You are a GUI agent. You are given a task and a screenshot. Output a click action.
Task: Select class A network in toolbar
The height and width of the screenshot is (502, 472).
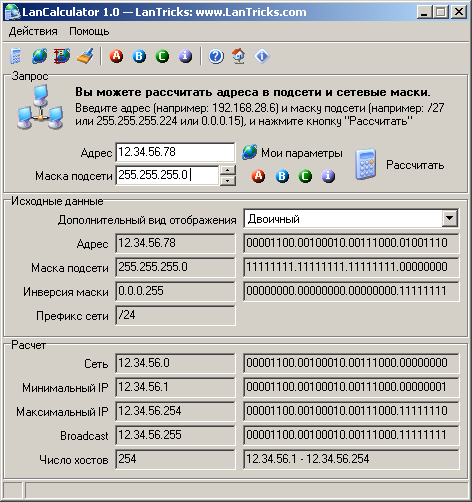pyautogui.click(x=116, y=56)
